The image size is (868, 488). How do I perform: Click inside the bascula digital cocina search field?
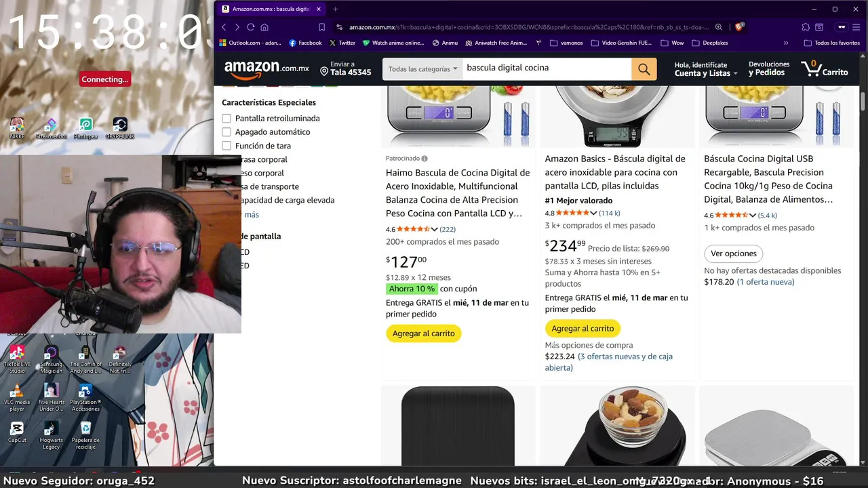(547, 68)
